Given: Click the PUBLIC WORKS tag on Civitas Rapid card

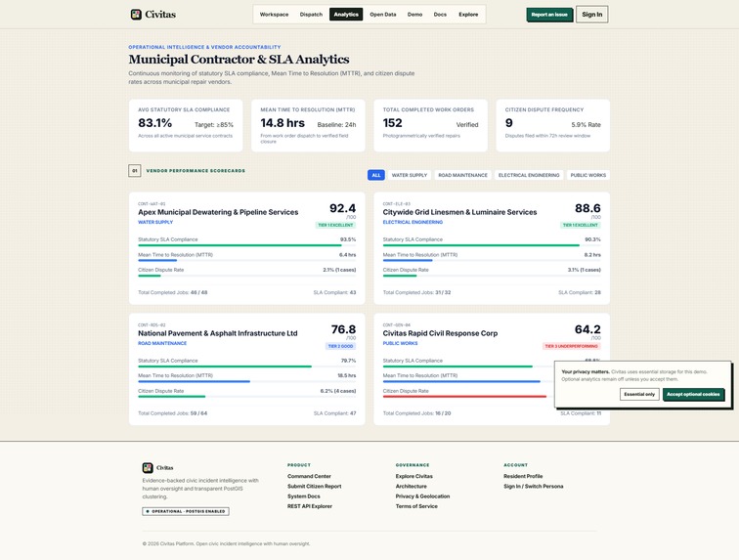Looking at the screenshot, I should (400, 343).
